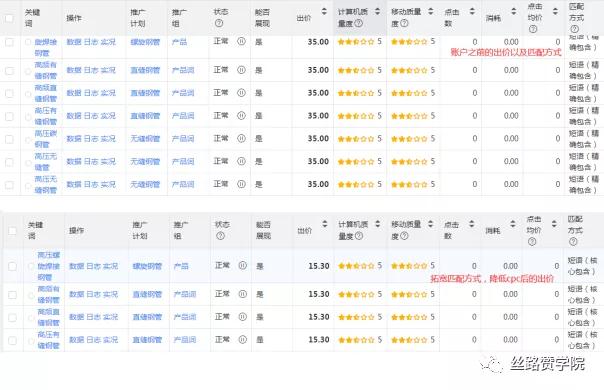Click the quality stars in the 35.00 螺旋钢管 row
The width and height of the screenshot is (604, 390).
tap(356, 42)
